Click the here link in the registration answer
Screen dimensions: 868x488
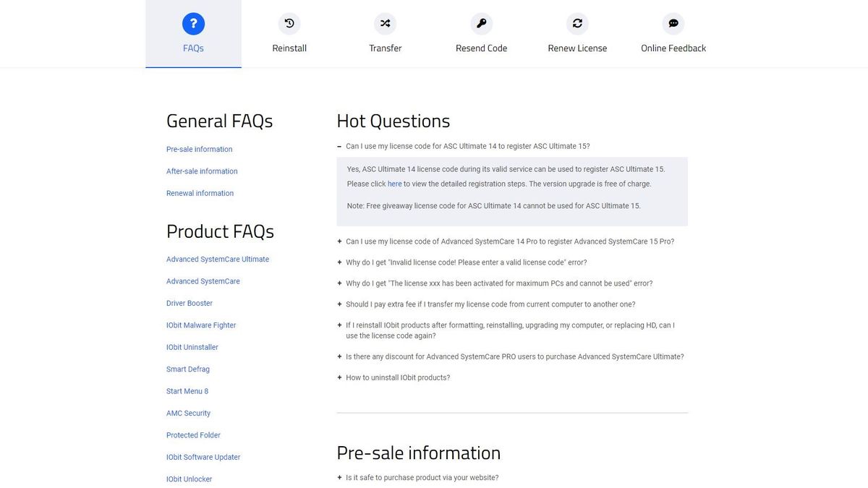(x=394, y=184)
